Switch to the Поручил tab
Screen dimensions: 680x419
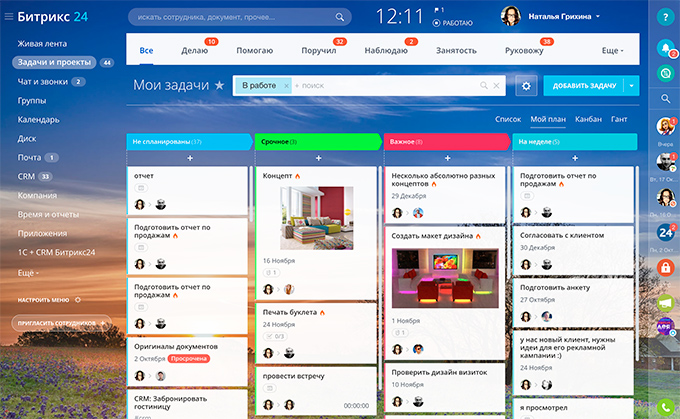coord(319,50)
